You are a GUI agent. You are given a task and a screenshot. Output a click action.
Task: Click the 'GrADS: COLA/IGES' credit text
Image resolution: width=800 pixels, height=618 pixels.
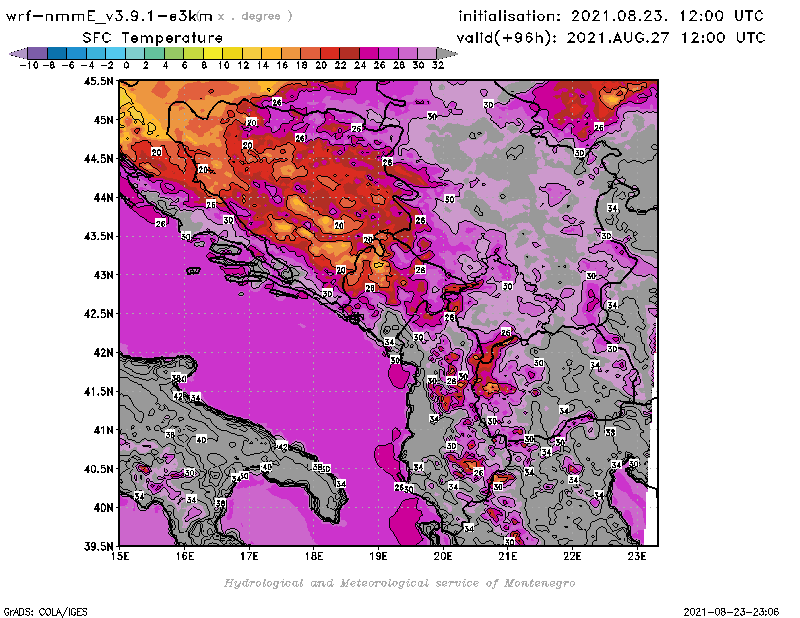46,612
